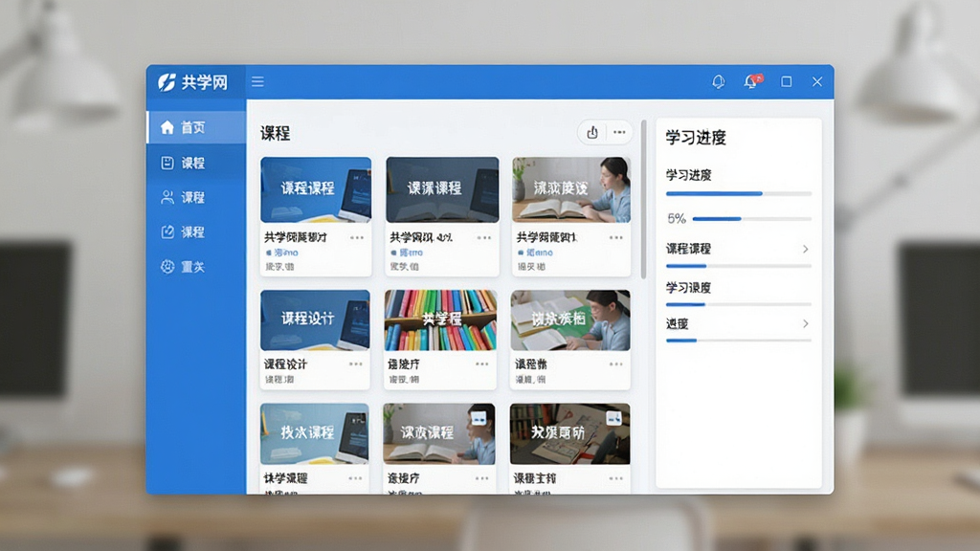Open the light-blue laptop thumbnail in bottom row
This screenshot has height=551, width=980.
point(314,433)
